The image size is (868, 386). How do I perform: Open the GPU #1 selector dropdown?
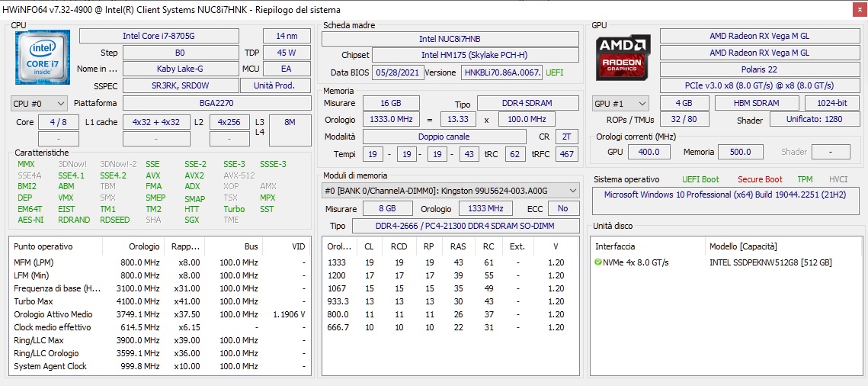pos(621,103)
